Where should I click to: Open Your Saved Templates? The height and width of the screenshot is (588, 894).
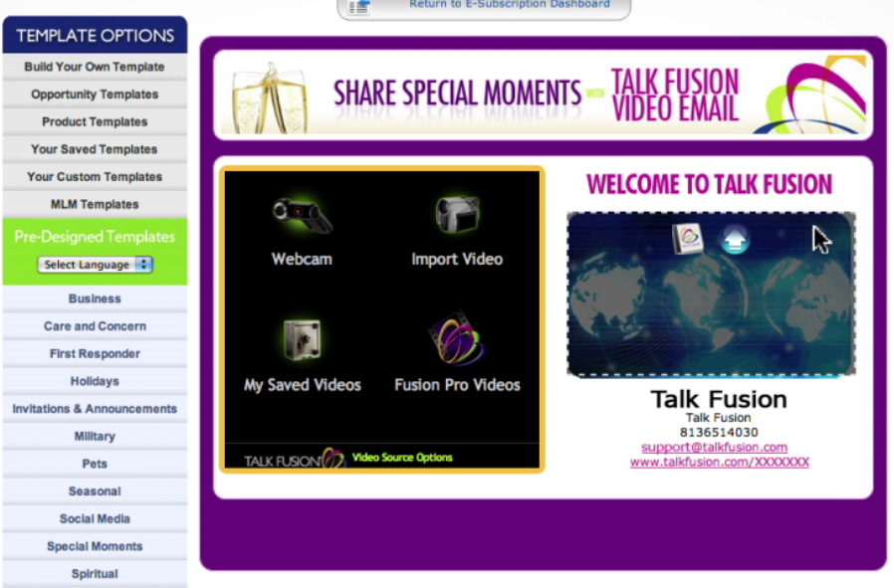pos(95,148)
